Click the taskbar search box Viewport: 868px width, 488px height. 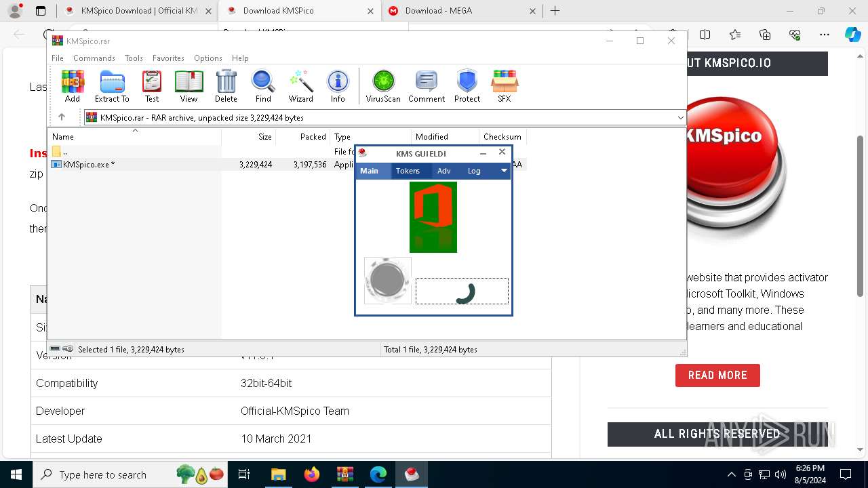(x=131, y=474)
